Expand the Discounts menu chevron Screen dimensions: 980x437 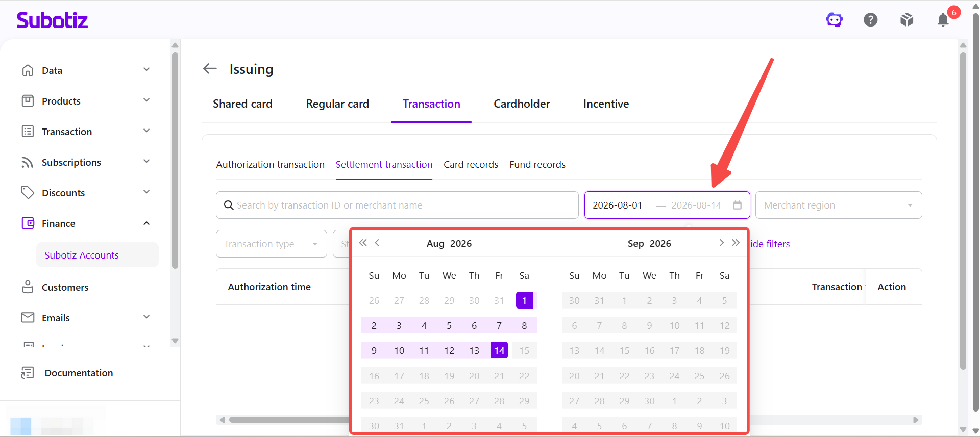[146, 192]
